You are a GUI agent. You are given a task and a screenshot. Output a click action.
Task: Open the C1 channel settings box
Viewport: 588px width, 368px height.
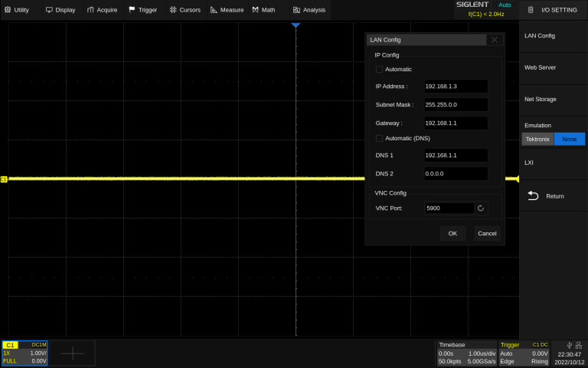pyautogui.click(x=24, y=353)
